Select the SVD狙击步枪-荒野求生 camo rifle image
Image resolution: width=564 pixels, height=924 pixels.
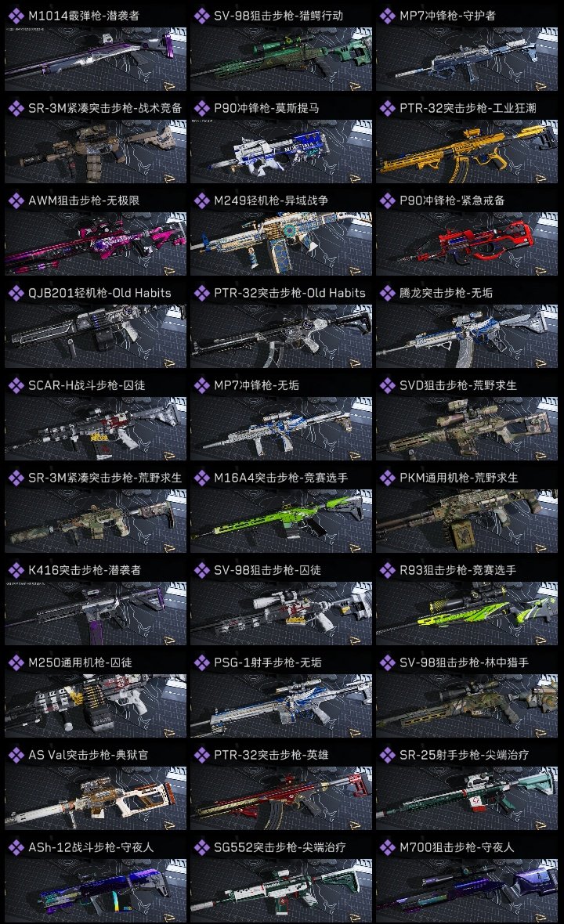(x=467, y=428)
